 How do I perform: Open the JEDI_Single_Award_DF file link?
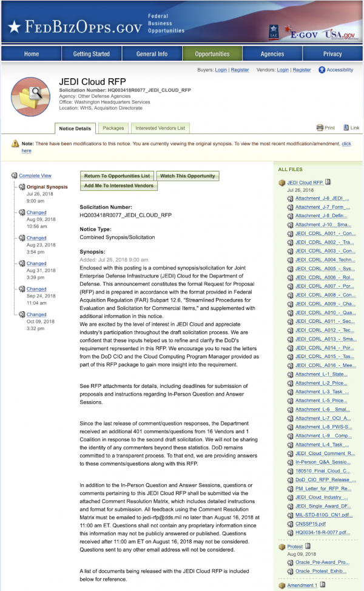pos(323,507)
